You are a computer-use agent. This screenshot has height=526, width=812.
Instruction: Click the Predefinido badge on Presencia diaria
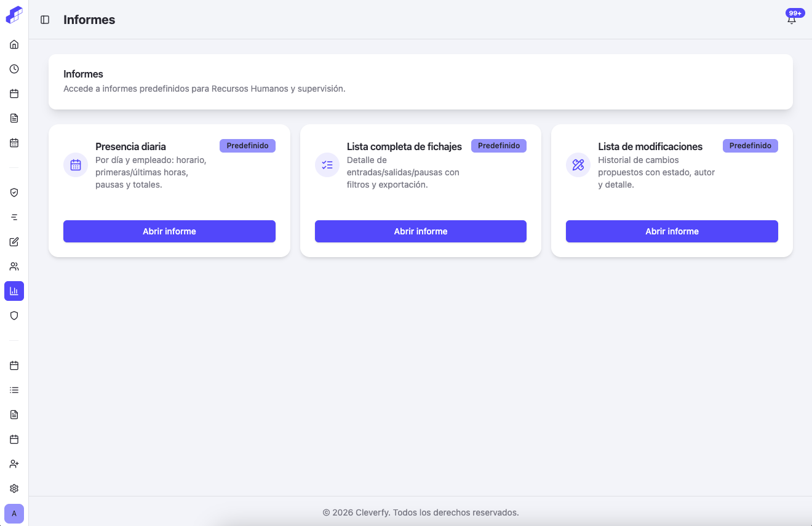coord(247,145)
